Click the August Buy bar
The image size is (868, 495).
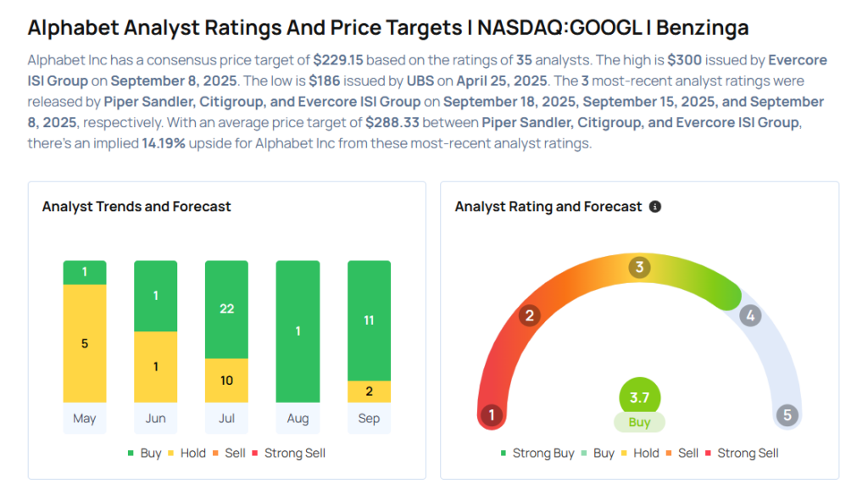point(298,331)
